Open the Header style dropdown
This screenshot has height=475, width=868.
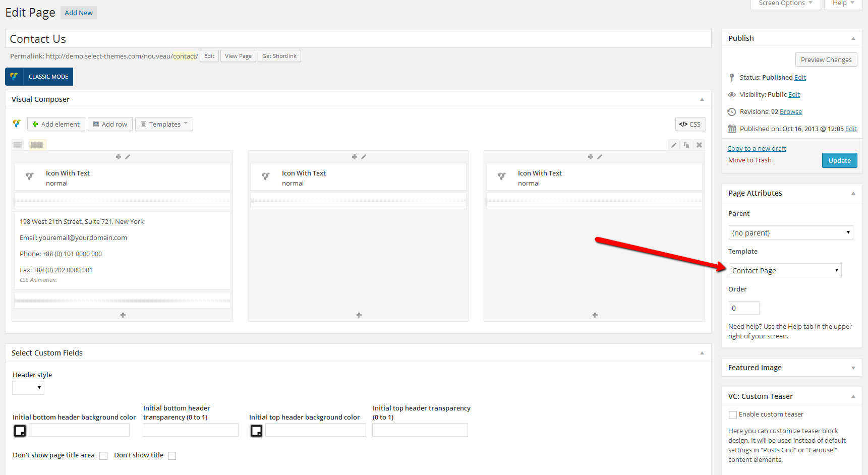tap(28, 388)
